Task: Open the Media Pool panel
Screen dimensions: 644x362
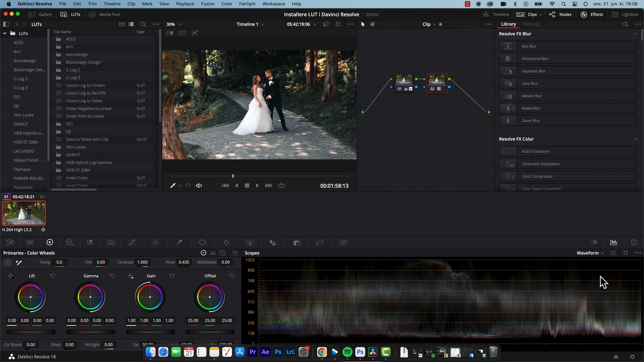Action: [104, 14]
